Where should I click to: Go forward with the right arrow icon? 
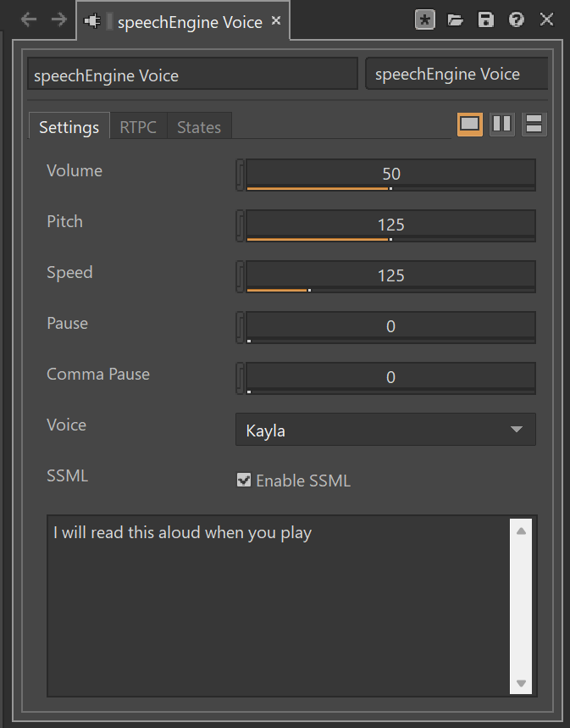pos(59,19)
